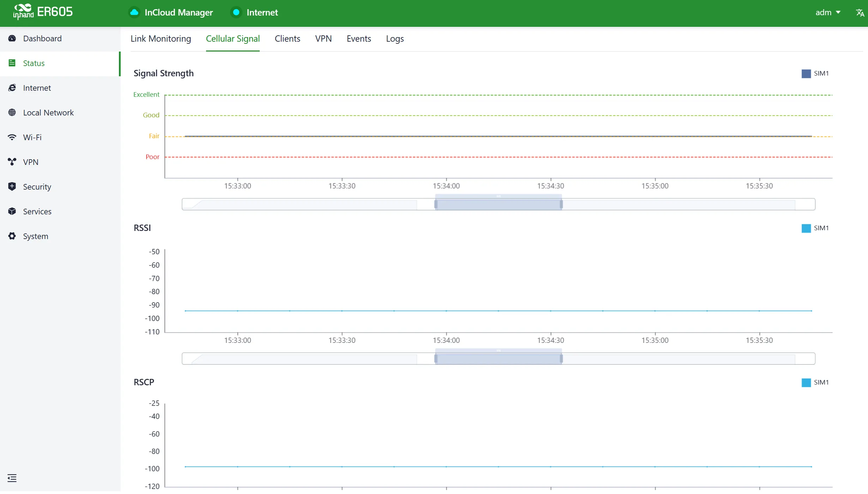
Task: Click the Status list icon
Action: 12,63
